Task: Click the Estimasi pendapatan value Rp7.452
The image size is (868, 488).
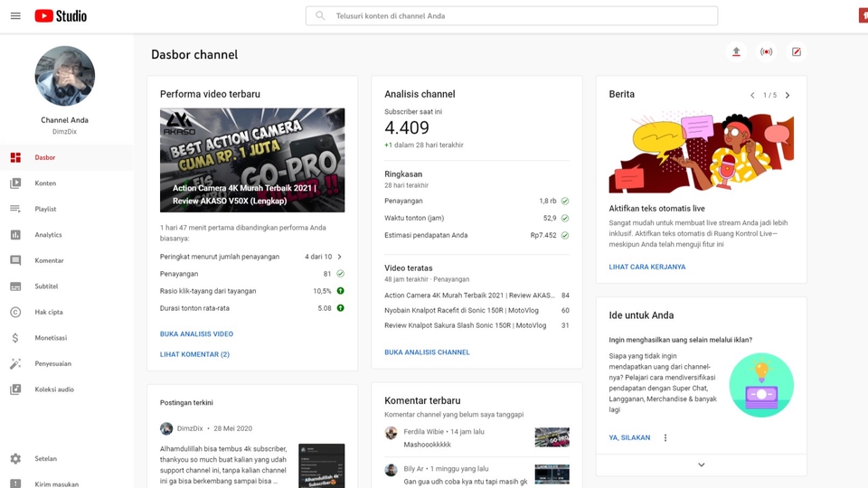Action: pos(543,235)
